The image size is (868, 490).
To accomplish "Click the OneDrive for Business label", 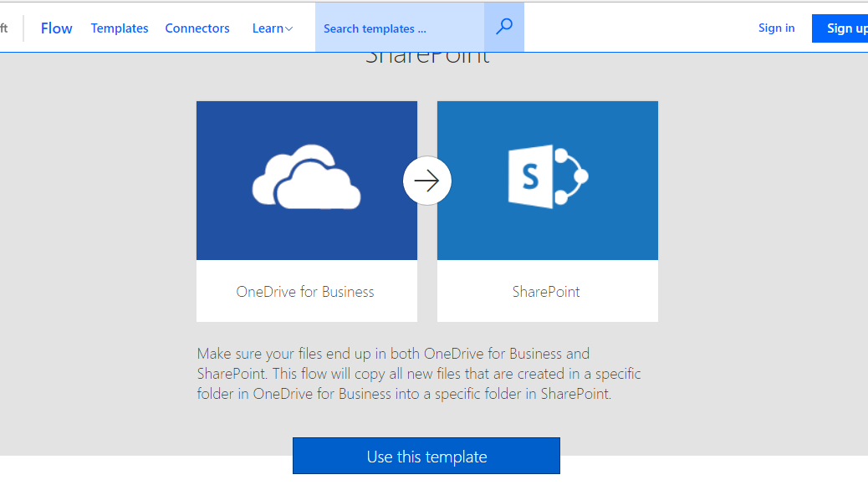I will point(305,291).
